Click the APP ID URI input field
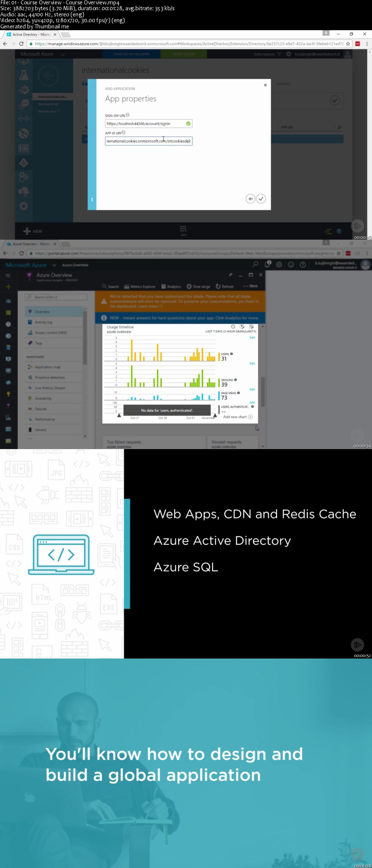Screen dimensions: 372x868 (149, 141)
